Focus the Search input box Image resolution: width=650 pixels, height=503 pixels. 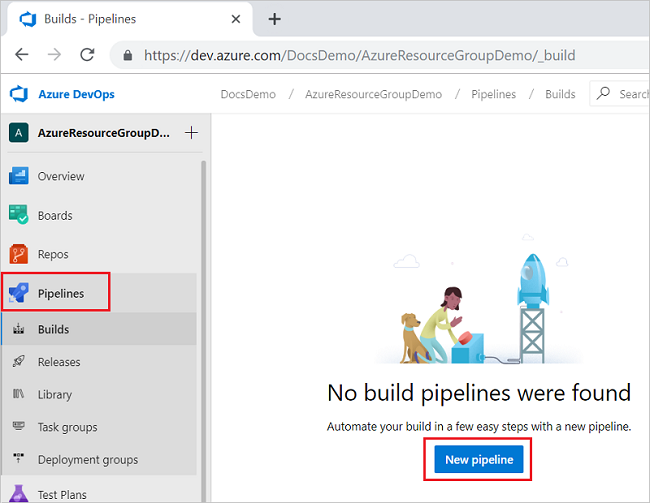click(619, 94)
